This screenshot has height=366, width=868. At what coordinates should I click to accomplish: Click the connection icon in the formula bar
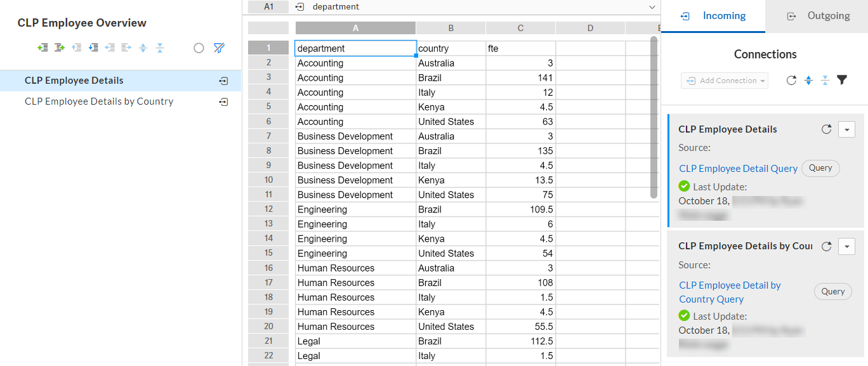[x=300, y=7]
